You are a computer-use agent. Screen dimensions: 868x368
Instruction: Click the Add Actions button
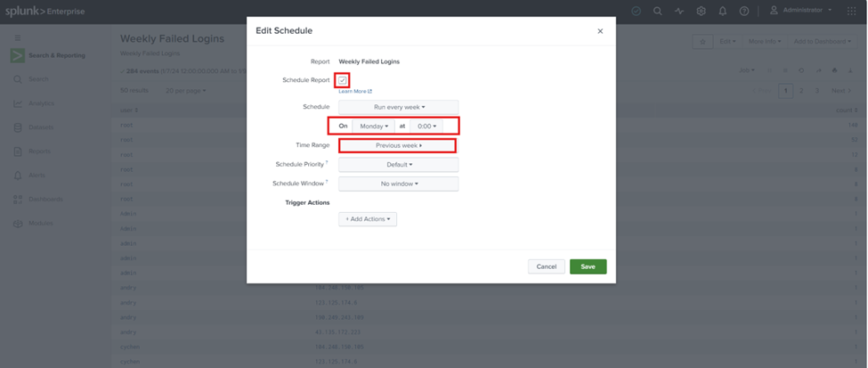[368, 219]
